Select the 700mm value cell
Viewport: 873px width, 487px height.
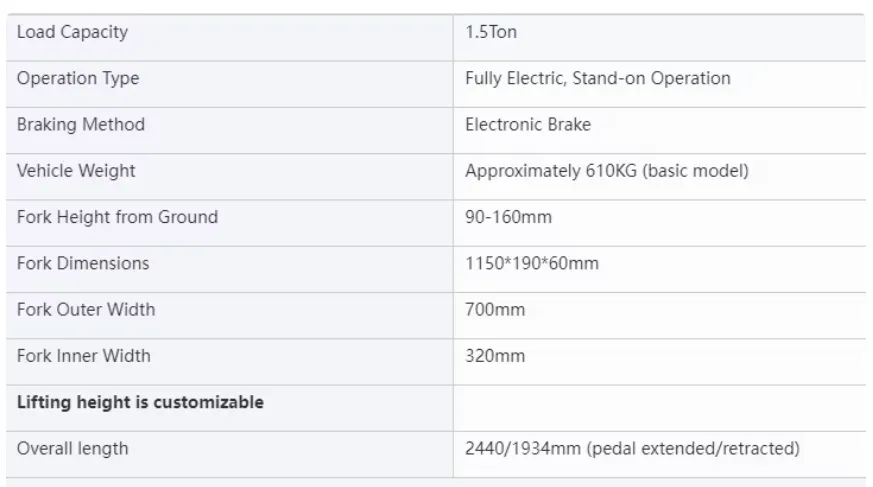660,316
